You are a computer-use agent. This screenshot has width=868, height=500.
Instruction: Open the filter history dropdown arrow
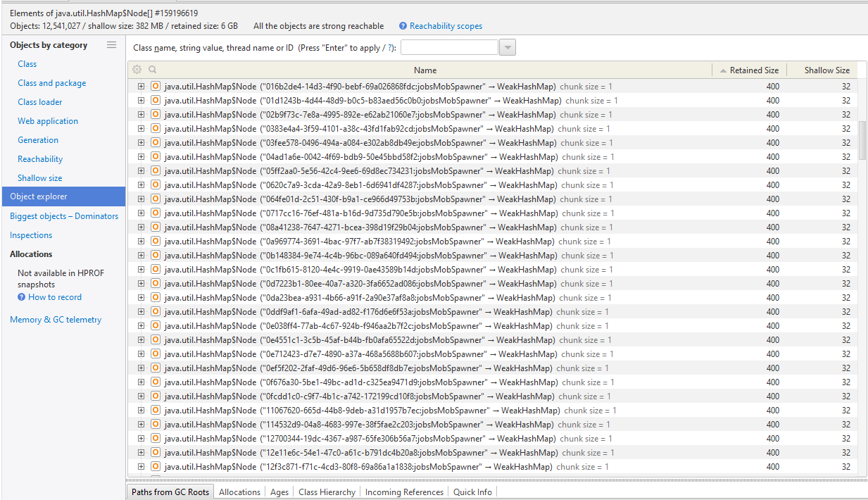tap(508, 46)
